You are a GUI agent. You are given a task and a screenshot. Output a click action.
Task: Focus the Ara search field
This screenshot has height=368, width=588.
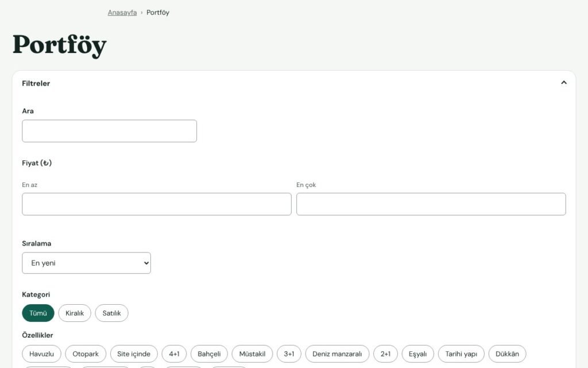pyautogui.click(x=110, y=131)
